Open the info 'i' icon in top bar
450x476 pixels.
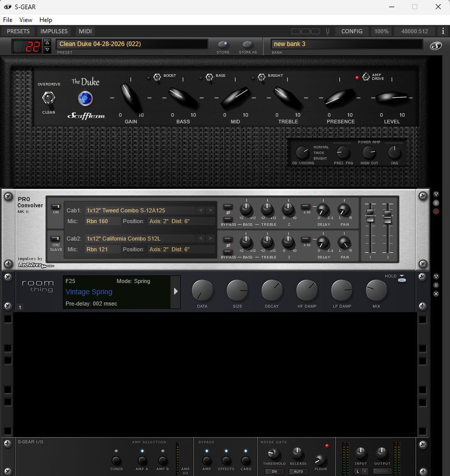click(443, 31)
